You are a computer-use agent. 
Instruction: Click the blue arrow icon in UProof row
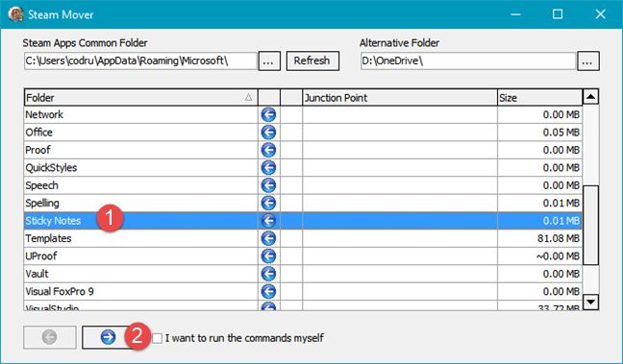(x=268, y=256)
